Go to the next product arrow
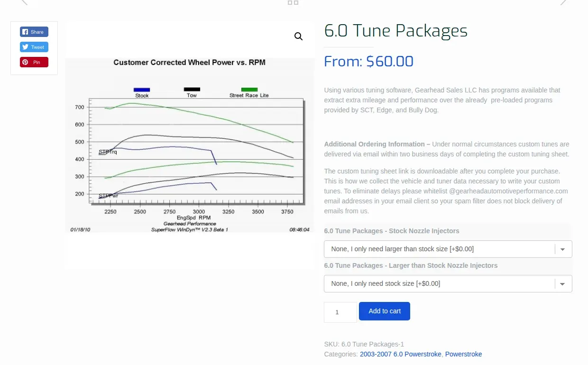This screenshot has height=365, width=588. coord(563,2)
